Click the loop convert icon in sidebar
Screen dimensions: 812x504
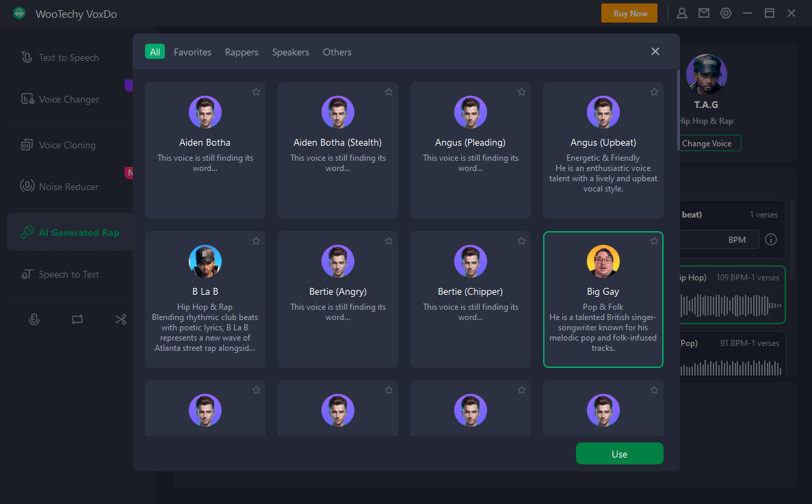pyautogui.click(x=77, y=319)
